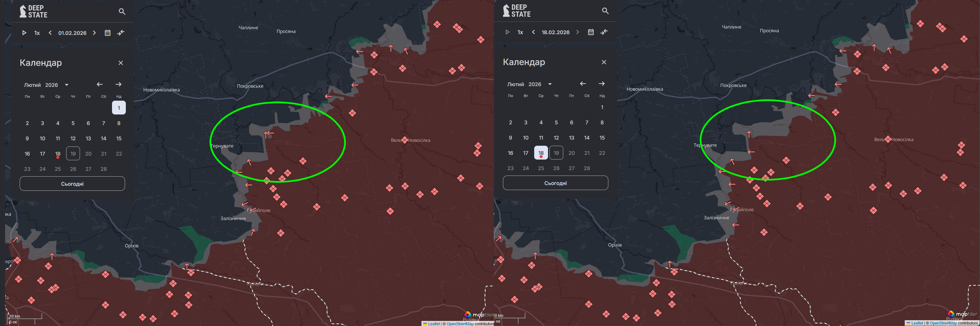The image size is (980, 326).
Task: Click the search icon in the left map panel
Action: coord(122,12)
